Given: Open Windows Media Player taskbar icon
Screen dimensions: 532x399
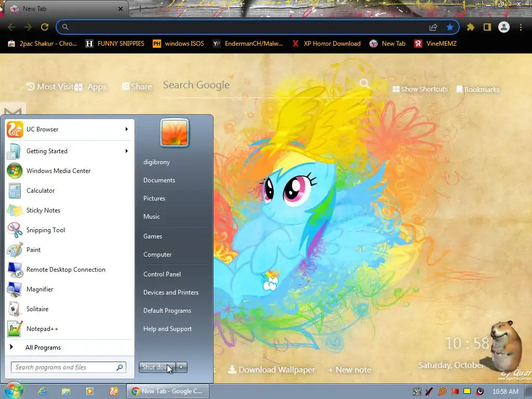Looking at the screenshot, I should (90, 391).
